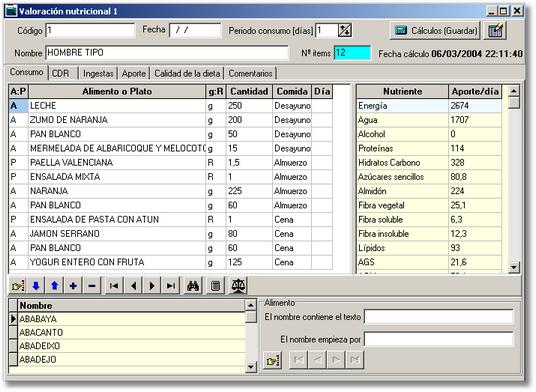Open the Comentarios tab
The image size is (536, 392).
tap(250, 73)
